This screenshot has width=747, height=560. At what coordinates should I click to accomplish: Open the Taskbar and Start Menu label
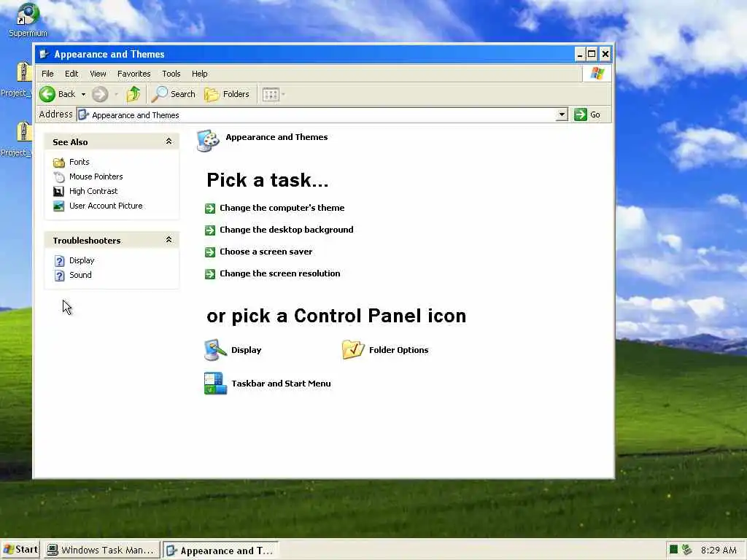click(x=281, y=384)
